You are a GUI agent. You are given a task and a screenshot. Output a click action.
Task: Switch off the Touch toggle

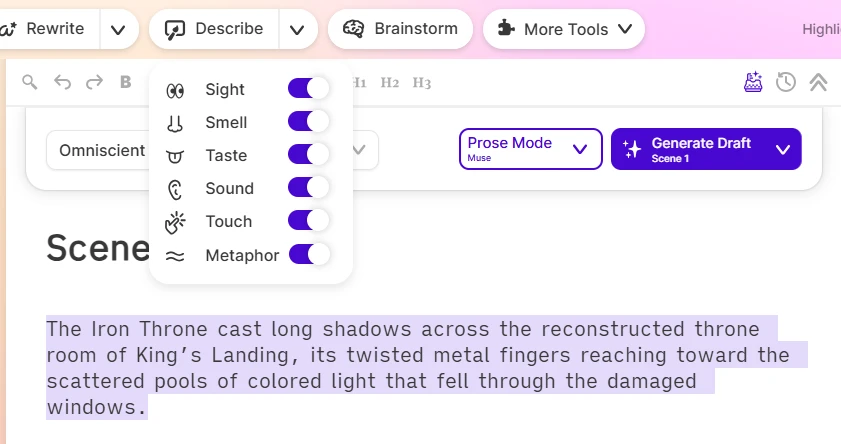coord(308,221)
